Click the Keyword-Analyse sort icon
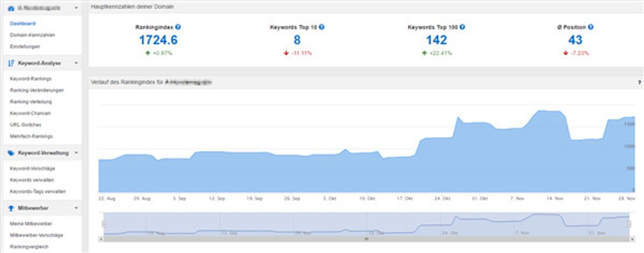Image resolution: width=644 pixels, height=253 pixels. 11,63
